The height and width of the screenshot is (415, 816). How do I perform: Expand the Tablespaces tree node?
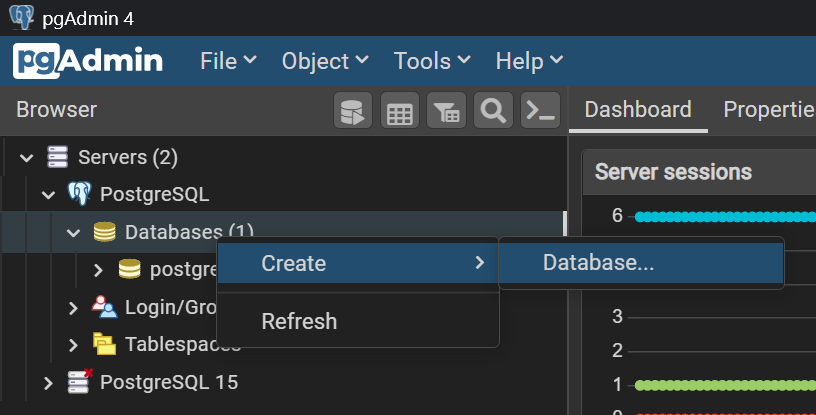73,345
